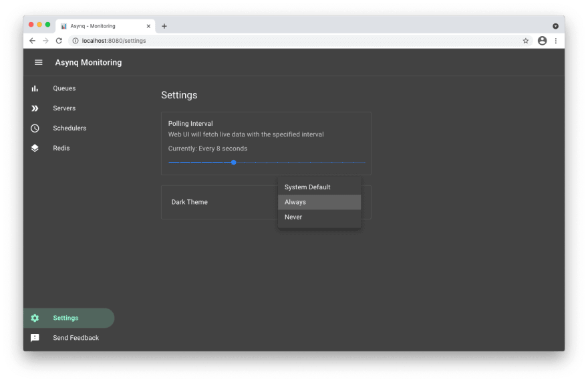Select the Asynq - Monitoring browser tab
This screenshot has height=382, width=588.
tap(106, 26)
